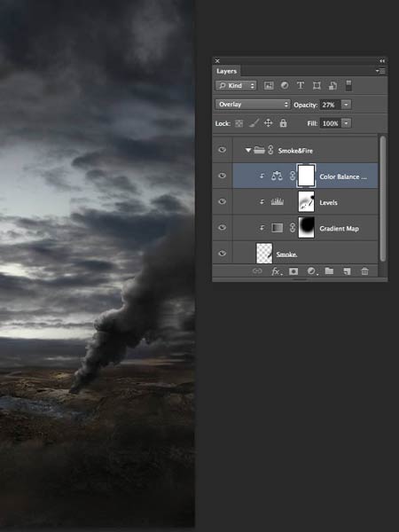399x532 pixels.
Task: Add a layer mask
Action: [x=293, y=271]
